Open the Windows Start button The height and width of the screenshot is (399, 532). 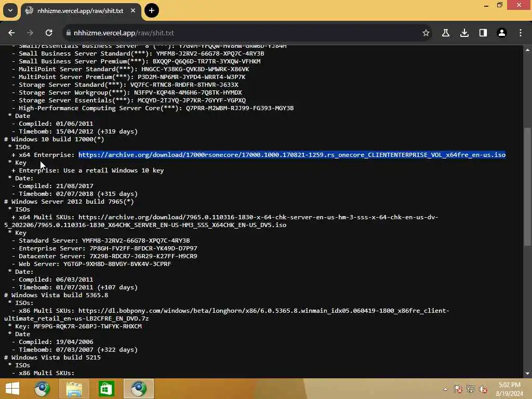pyautogui.click(x=12, y=389)
